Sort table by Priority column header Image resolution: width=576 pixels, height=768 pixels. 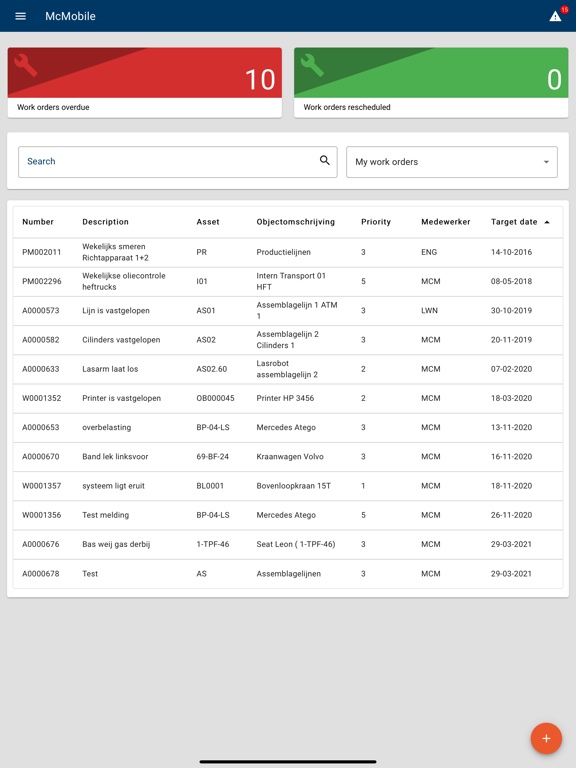pyautogui.click(x=376, y=222)
